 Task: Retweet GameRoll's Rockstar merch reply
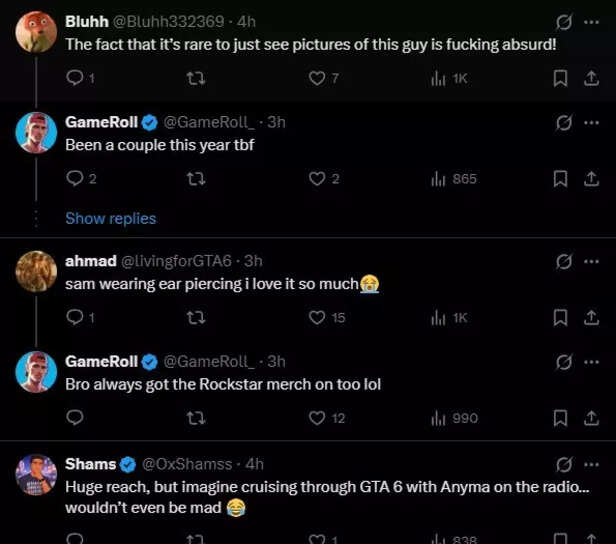(x=195, y=418)
